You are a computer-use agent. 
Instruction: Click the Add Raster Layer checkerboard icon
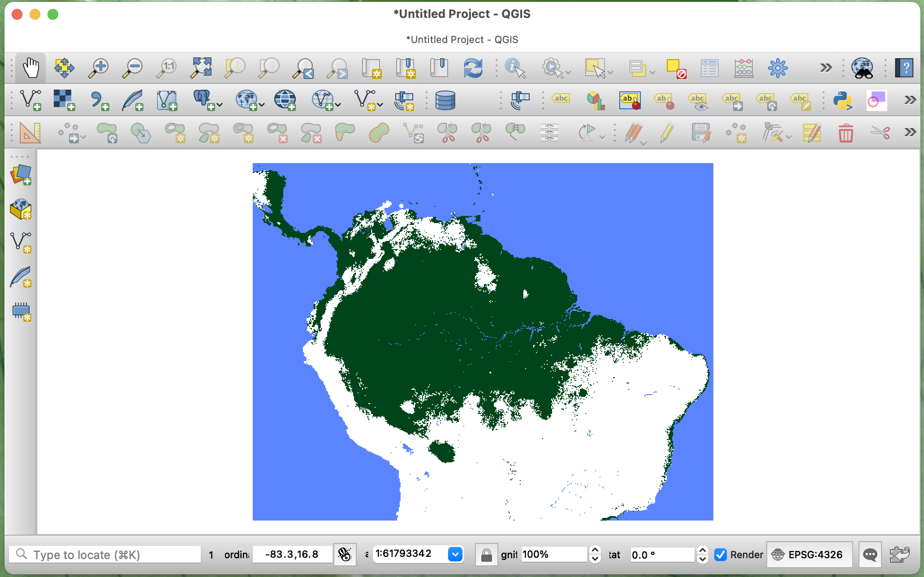(x=64, y=99)
